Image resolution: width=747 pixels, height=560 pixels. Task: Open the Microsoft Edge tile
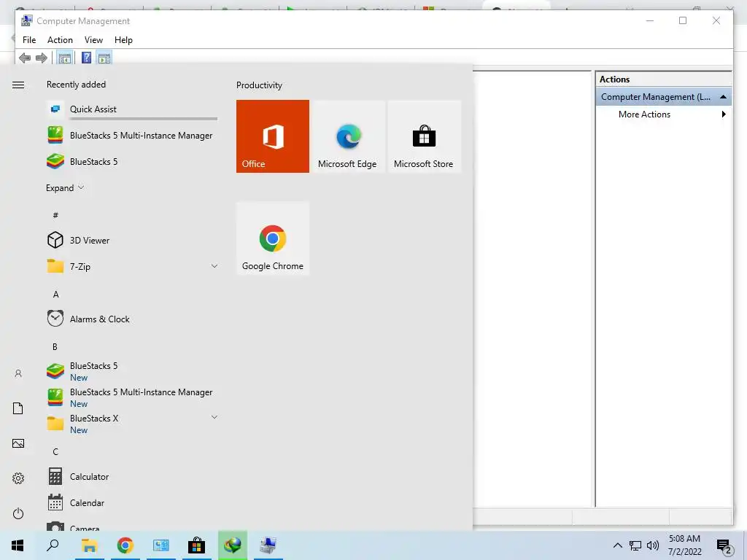[347, 136]
